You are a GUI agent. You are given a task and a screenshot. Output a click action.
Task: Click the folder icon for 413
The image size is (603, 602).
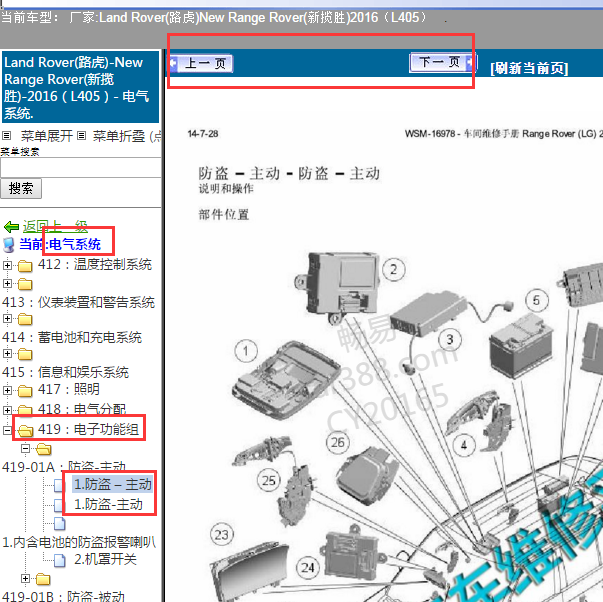[25, 284]
